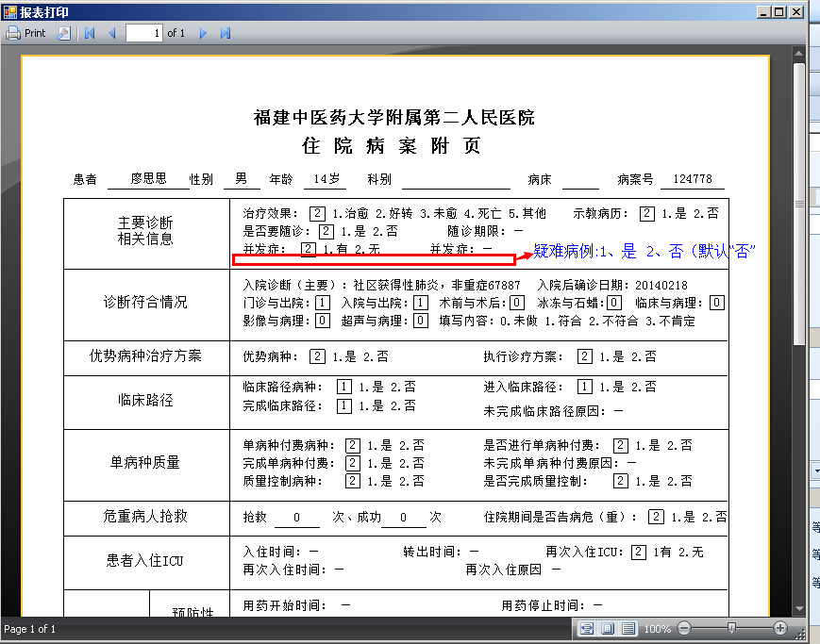Viewport: 820px width, 644px height.
Task: Go to previous page arrow
Action: pos(111,33)
